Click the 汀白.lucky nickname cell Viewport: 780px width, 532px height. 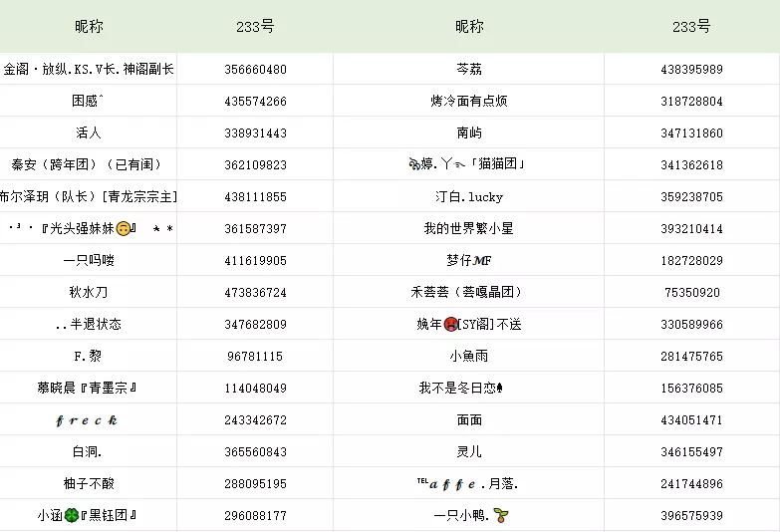tap(468, 197)
